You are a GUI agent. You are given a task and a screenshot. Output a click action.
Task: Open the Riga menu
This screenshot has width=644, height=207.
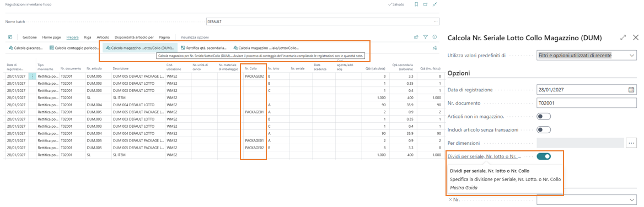coord(88,37)
